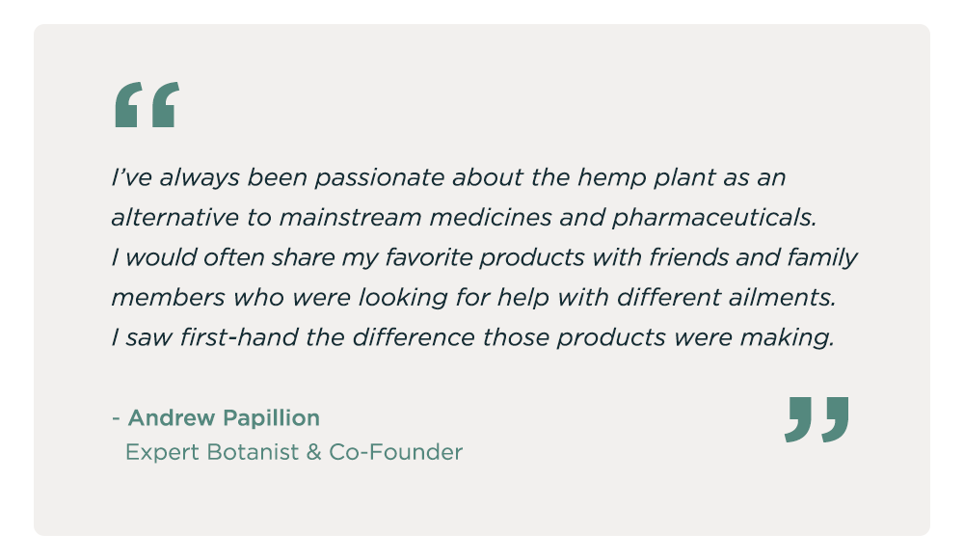Click the line "I saw first-hand the difference"

472,338
